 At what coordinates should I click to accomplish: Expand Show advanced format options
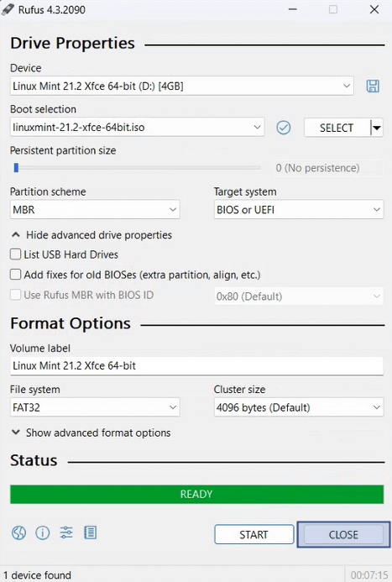91,433
